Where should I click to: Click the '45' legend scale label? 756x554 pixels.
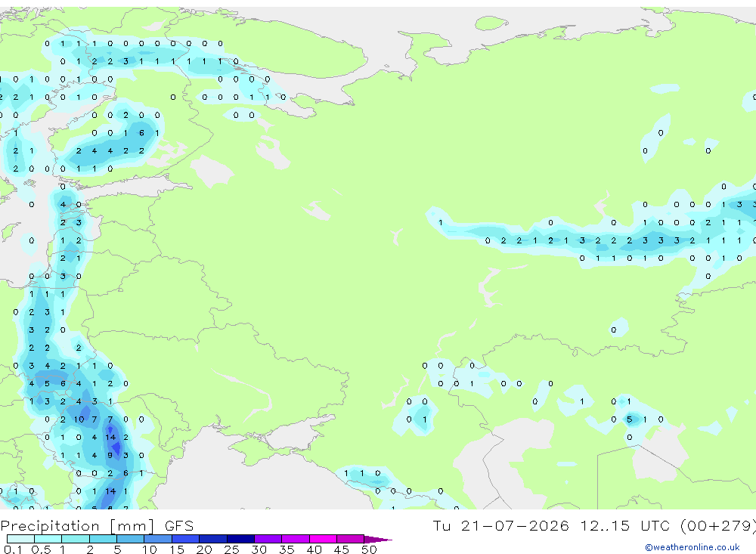click(x=342, y=549)
